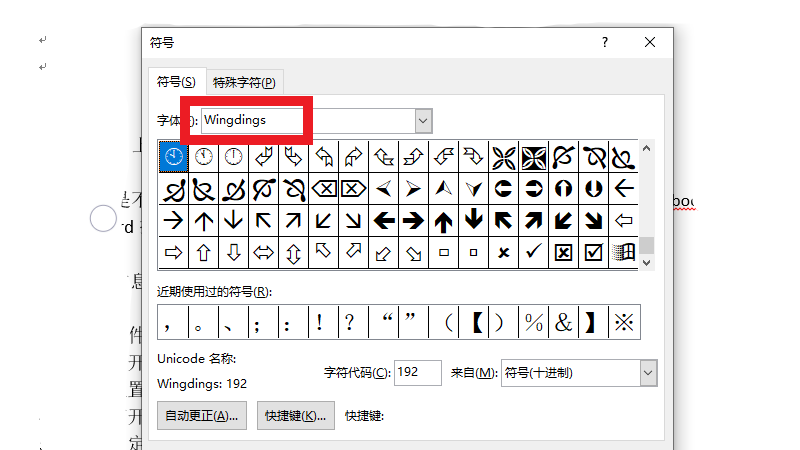Select the hollow left-right double arrow symbol
800x450 pixels.
pyautogui.click(x=264, y=252)
